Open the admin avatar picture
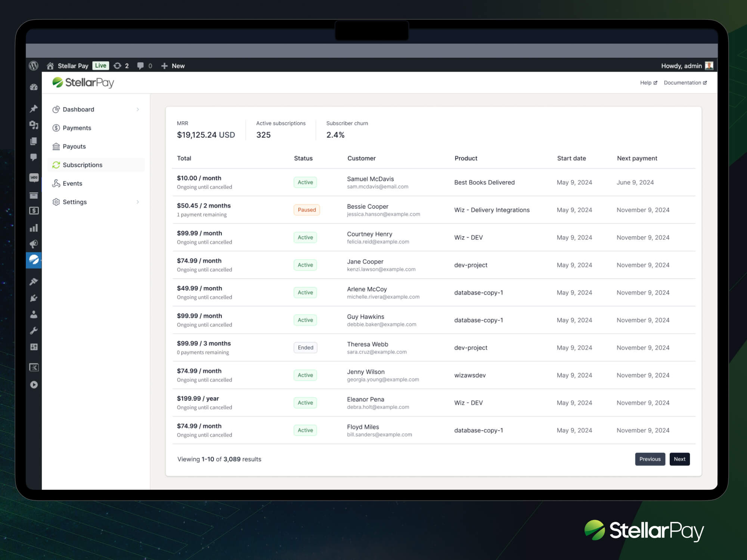The height and width of the screenshot is (560, 747). tap(709, 66)
